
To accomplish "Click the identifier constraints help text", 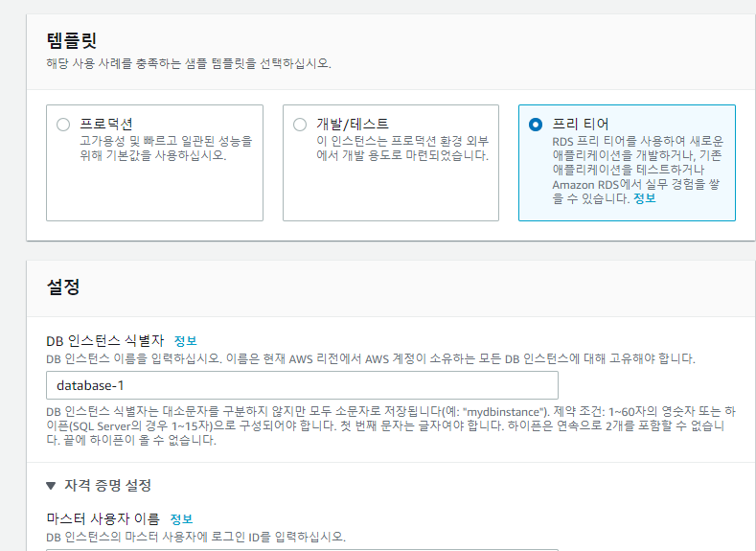I will tap(391, 426).
